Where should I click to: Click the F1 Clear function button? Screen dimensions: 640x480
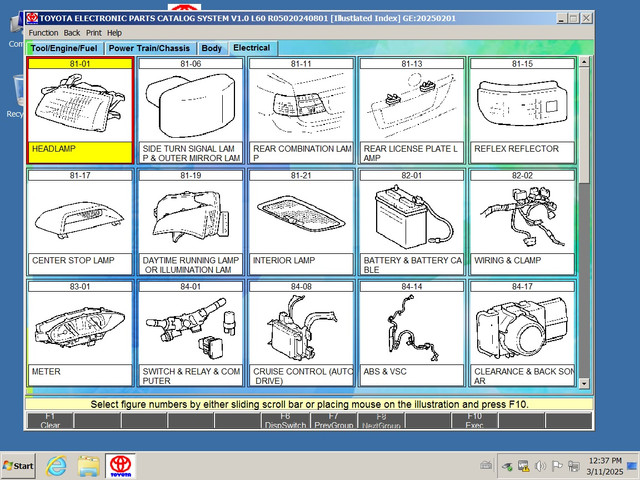(x=50, y=420)
